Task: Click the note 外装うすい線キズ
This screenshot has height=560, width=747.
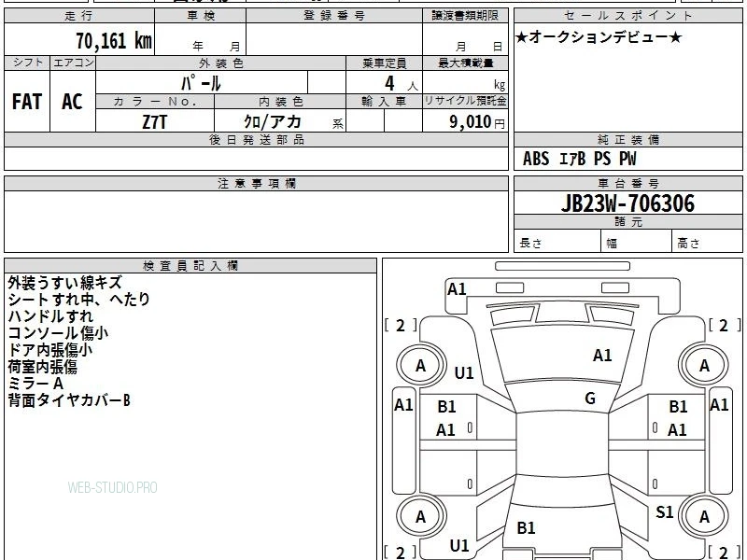Action: click(65, 283)
